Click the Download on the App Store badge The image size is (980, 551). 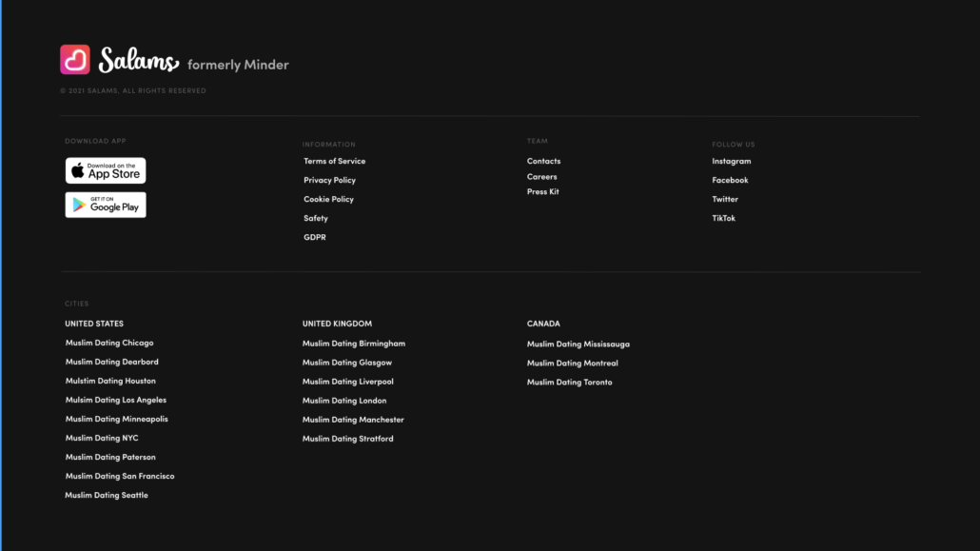pos(105,170)
